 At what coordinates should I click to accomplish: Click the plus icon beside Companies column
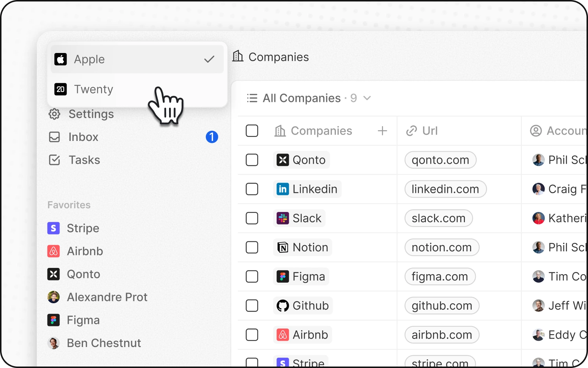coord(382,131)
